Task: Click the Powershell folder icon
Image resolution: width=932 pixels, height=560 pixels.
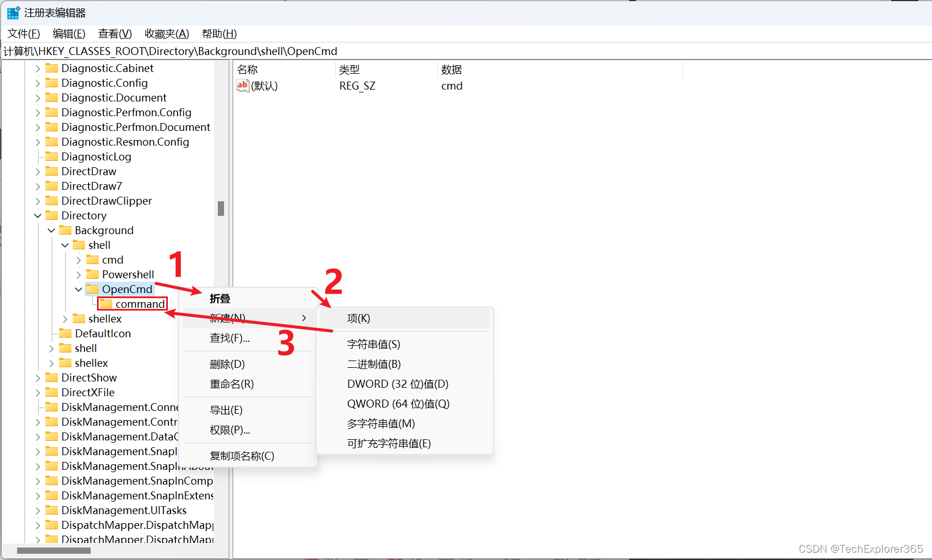Action: (92, 274)
